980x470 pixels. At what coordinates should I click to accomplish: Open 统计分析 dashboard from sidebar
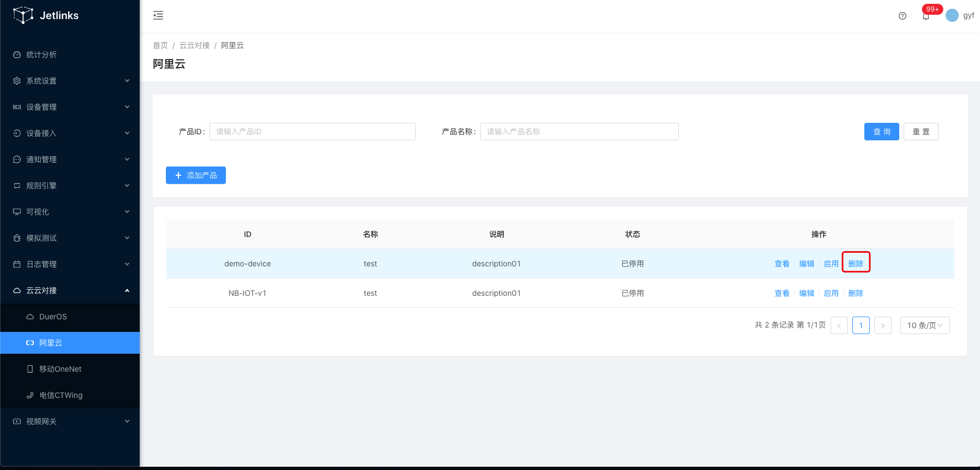tap(41, 55)
